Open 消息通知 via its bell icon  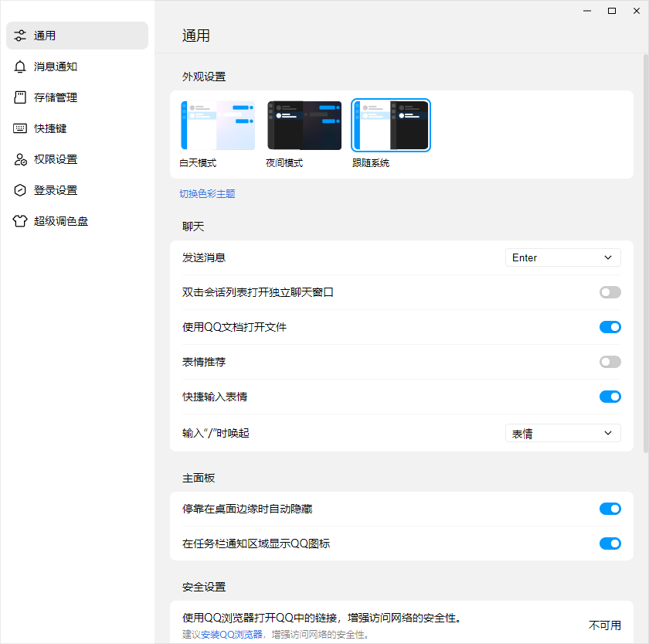pos(20,66)
